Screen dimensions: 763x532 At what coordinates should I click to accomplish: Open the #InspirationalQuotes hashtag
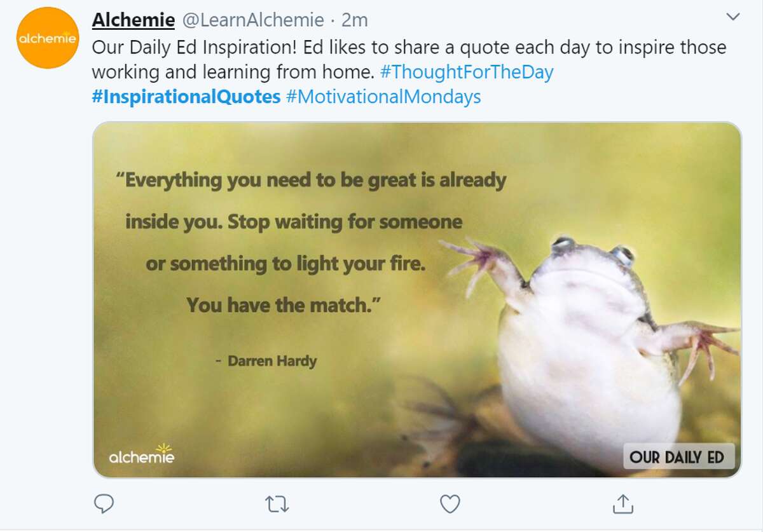tap(187, 97)
